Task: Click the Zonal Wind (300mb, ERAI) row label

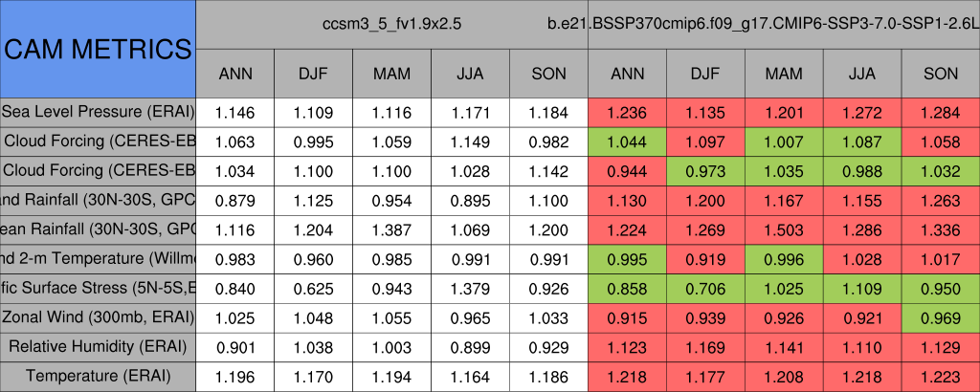Action: click(98, 316)
